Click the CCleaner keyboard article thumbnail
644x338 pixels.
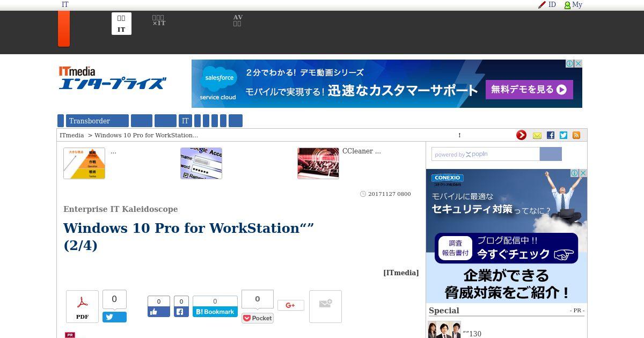tap(318, 163)
